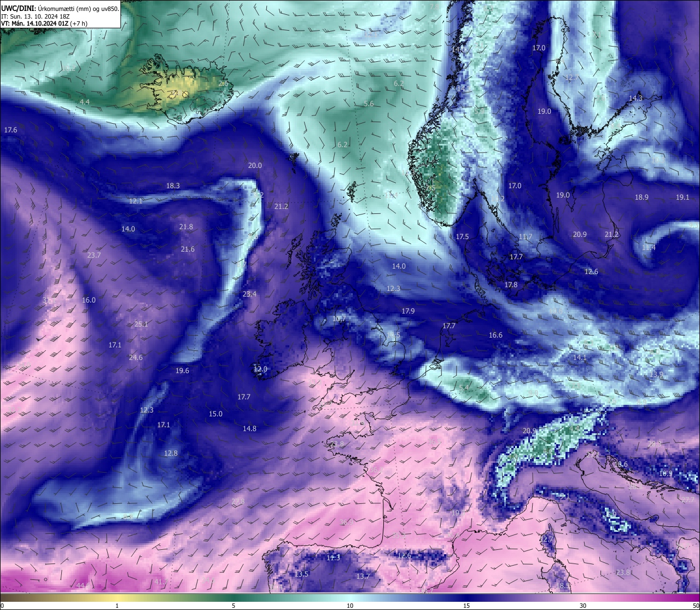Click the map value '17.5' near the Skagerrak

click(x=462, y=236)
